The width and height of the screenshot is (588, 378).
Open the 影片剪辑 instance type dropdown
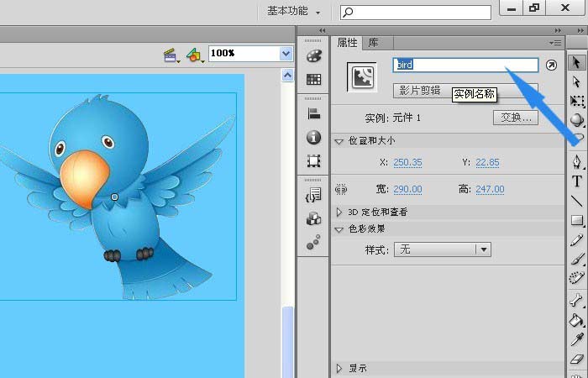click(x=465, y=91)
